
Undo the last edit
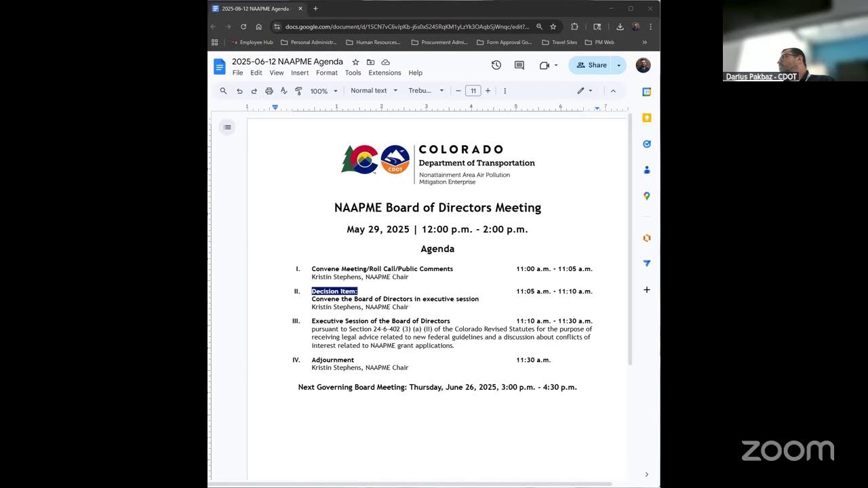point(239,91)
